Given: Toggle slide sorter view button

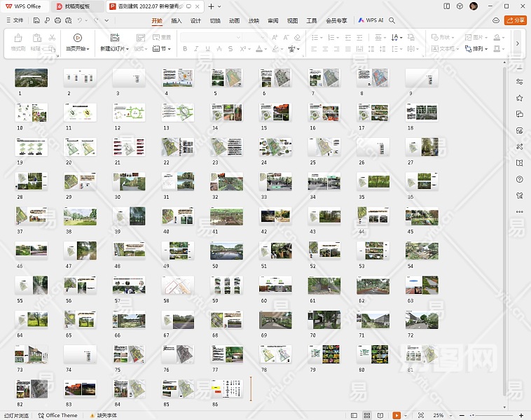Looking at the screenshot, I should [x=367, y=415].
